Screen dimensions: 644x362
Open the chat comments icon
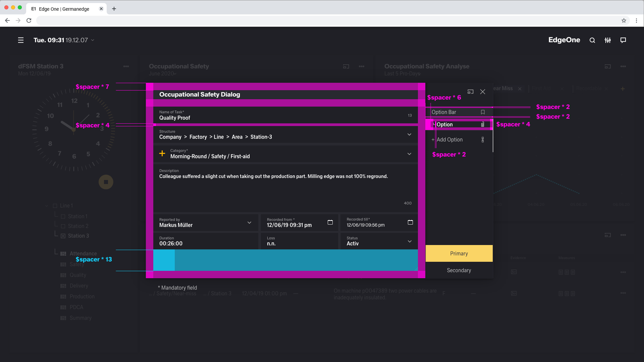(623, 40)
